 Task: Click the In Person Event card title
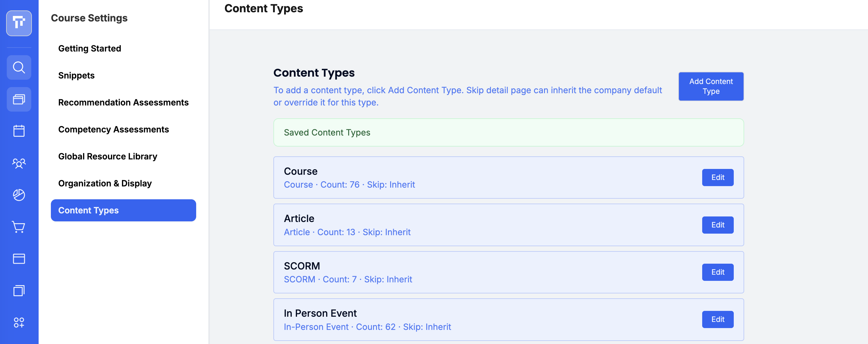click(320, 313)
